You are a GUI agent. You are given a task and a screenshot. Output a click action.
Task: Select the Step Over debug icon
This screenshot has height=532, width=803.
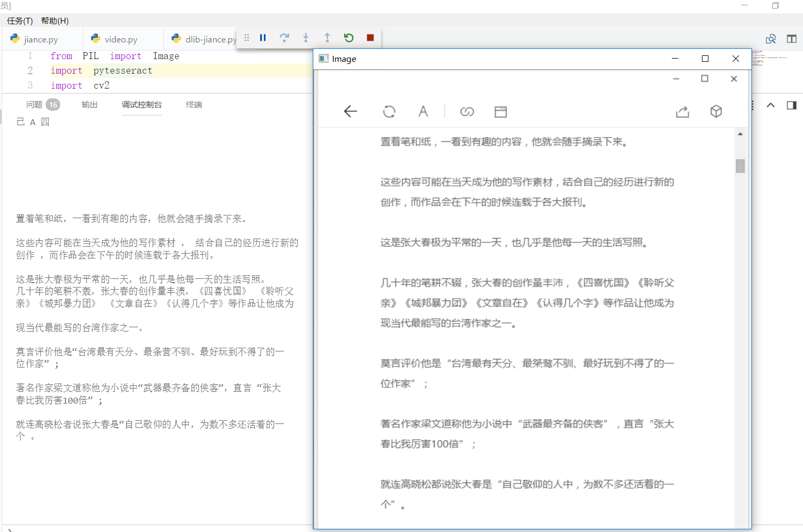pyautogui.click(x=284, y=38)
